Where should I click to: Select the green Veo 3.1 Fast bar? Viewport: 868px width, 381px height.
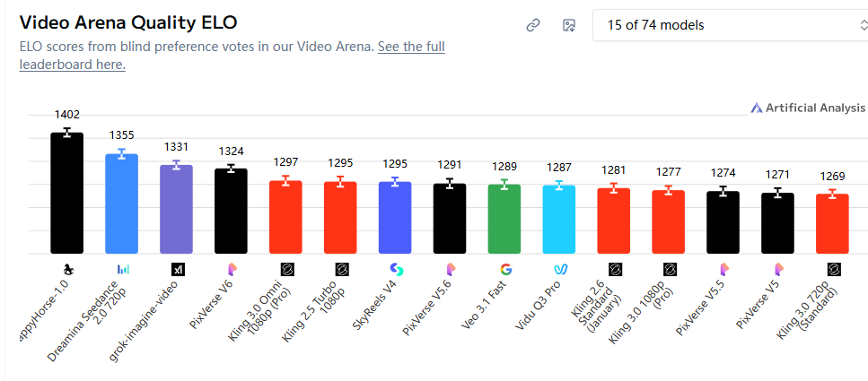point(505,219)
